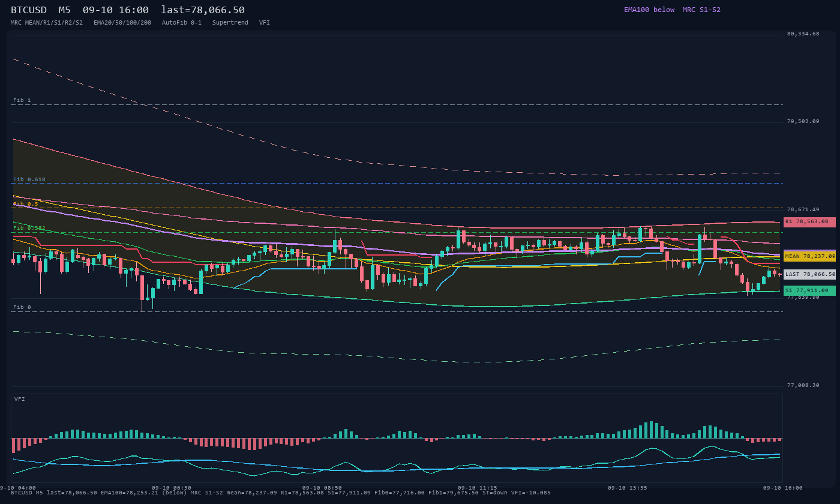Click the 09-10 16:00 time axis label
Image resolution: width=840 pixels, height=504 pixels.
[x=782, y=488]
